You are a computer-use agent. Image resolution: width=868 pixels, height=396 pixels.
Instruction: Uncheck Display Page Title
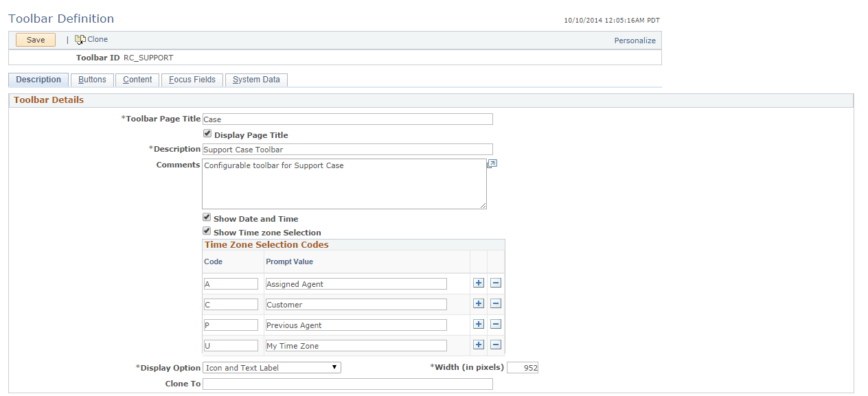(207, 133)
